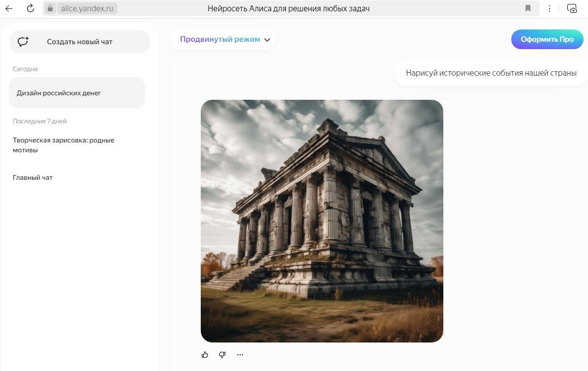588x371 pixels.
Task: Dislike the generated image with thumbs down
Action: click(222, 354)
